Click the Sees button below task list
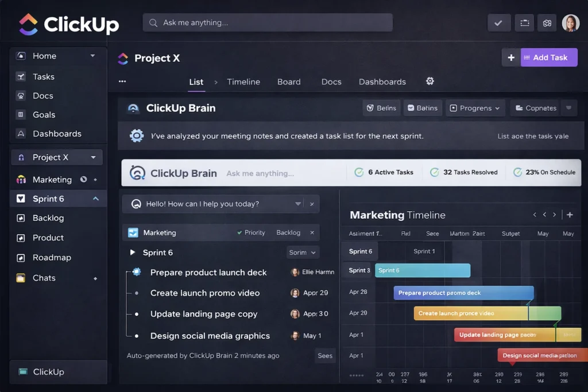This screenshot has width=588, height=392. pos(325,356)
